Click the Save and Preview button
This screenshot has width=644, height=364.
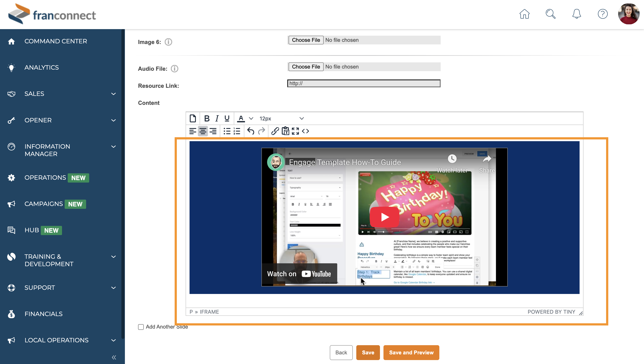pyautogui.click(x=411, y=352)
